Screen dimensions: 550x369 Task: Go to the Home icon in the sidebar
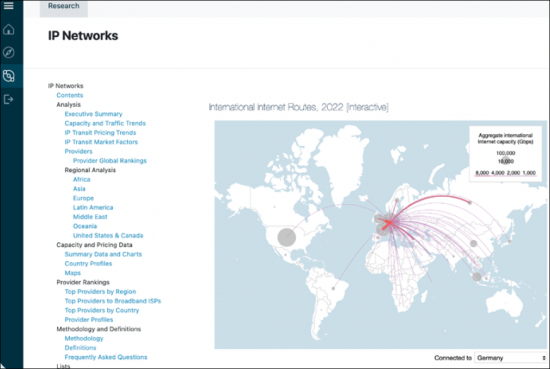click(x=8, y=29)
